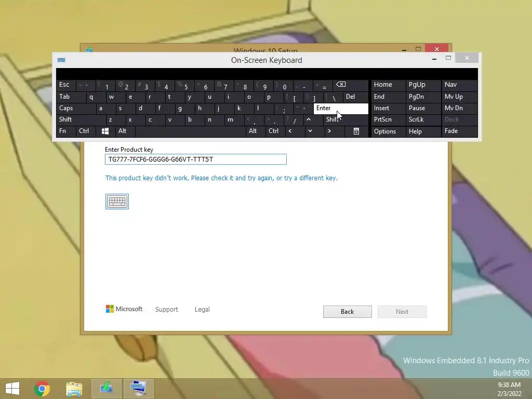Minimize the On-Screen Keyboard window
Viewport: 532px width, 399px height.
(434, 58)
